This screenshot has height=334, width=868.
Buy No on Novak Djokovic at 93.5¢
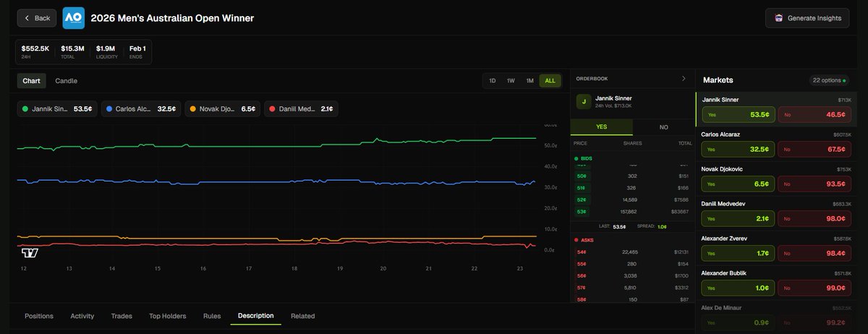[815, 184]
